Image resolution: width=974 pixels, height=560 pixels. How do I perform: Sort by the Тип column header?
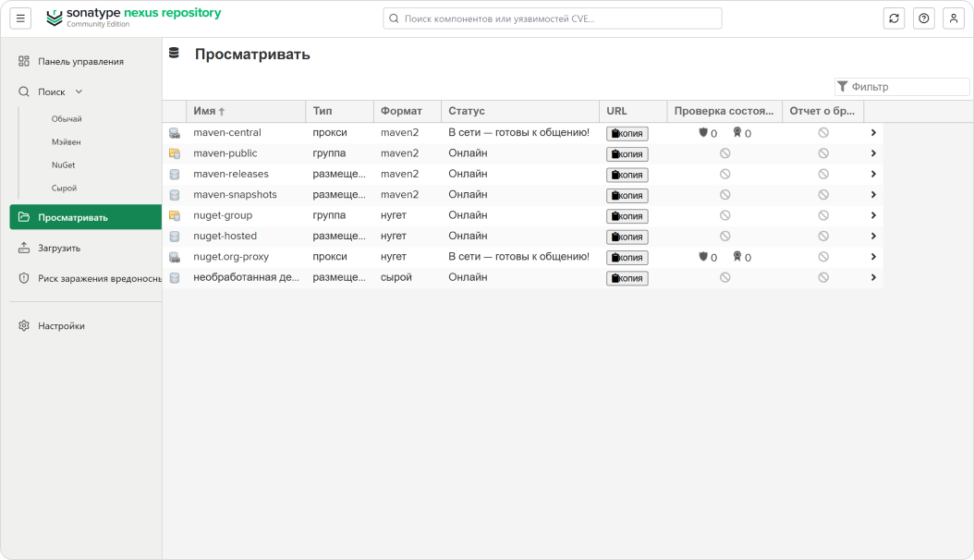339,111
